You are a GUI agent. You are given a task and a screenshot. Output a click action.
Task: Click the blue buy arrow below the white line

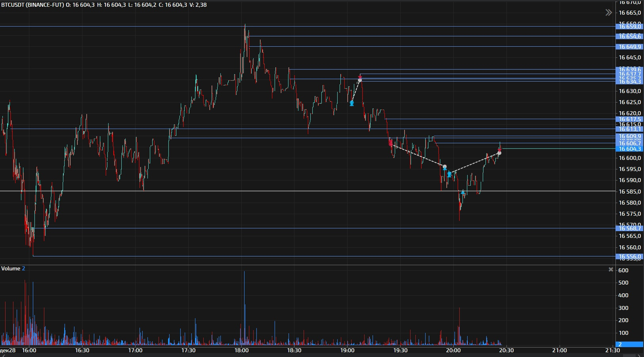(462, 193)
